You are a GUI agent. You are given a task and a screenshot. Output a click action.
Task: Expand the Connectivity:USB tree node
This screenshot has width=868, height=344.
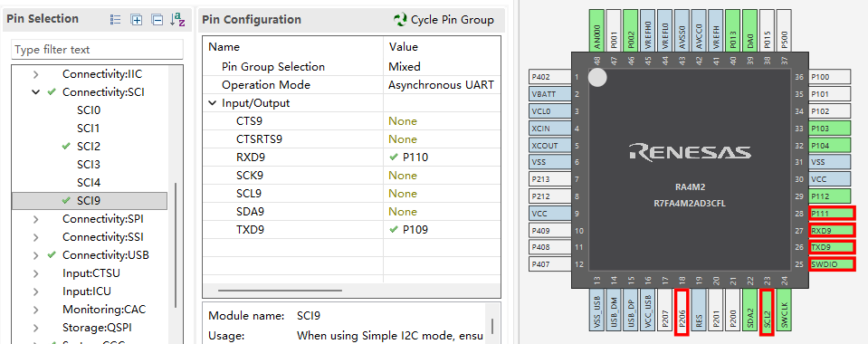pyautogui.click(x=36, y=255)
